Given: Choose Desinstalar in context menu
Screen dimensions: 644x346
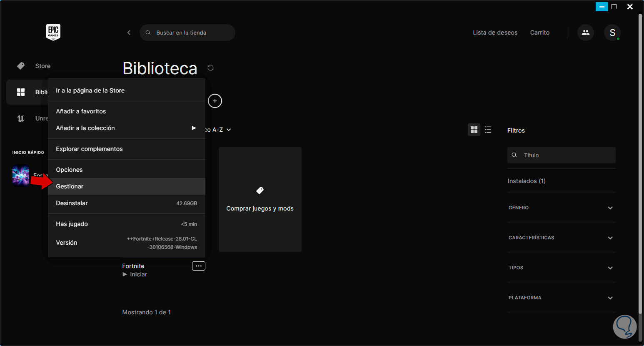Looking at the screenshot, I should click(127, 203).
